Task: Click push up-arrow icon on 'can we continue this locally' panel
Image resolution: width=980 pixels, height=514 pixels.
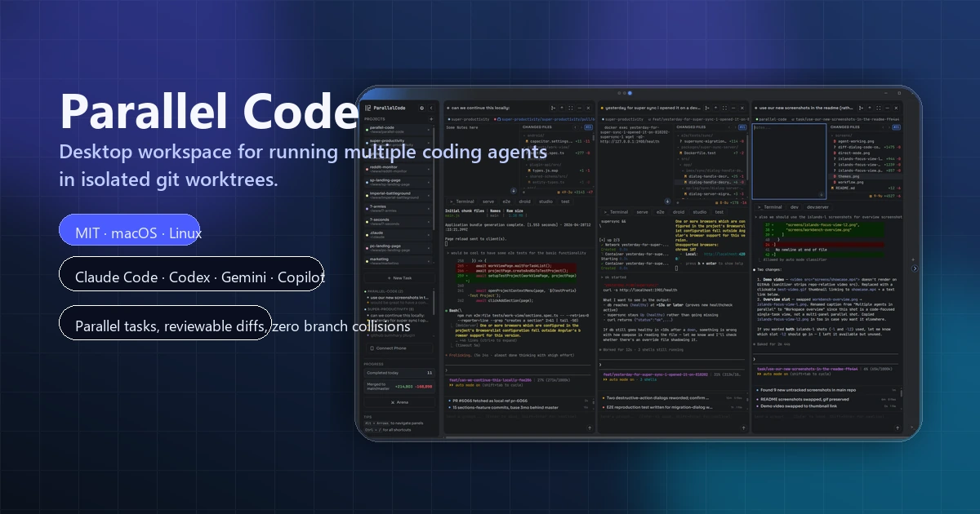Action: pyautogui.click(x=562, y=108)
